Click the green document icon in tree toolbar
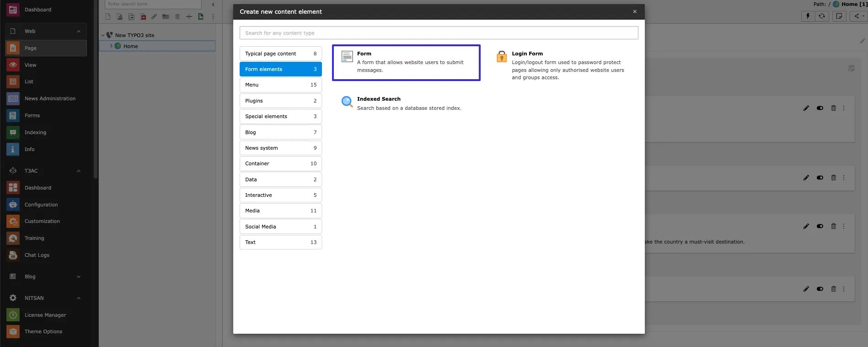 200,16
